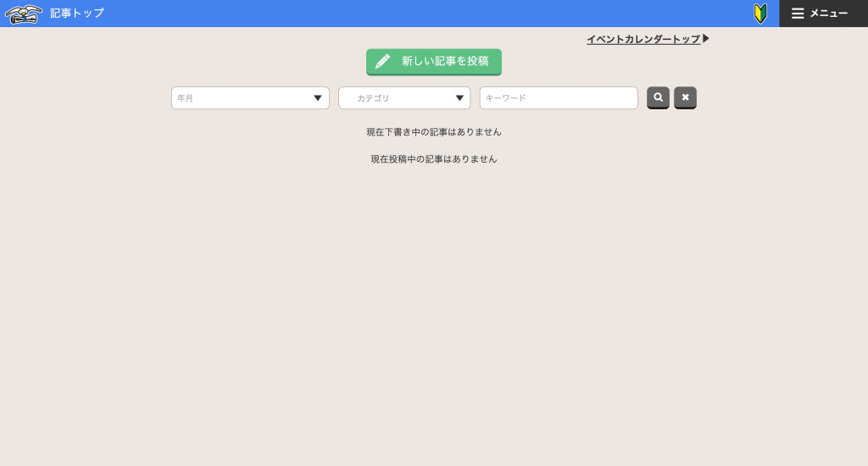
Task: Click the text 現在下書き中の記事はありません
Action: pos(434,131)
